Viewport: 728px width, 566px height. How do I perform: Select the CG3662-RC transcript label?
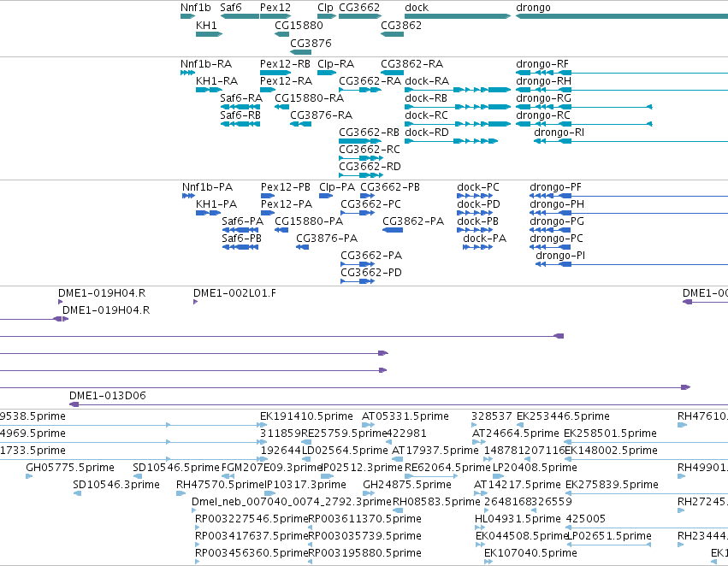[x=370, y=150]
